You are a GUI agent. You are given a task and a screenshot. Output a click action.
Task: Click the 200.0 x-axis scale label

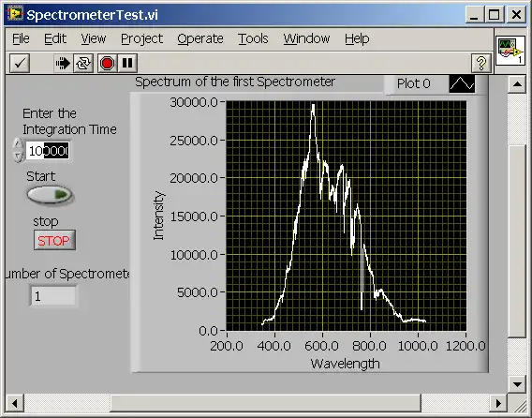click(x=227, y=346)
